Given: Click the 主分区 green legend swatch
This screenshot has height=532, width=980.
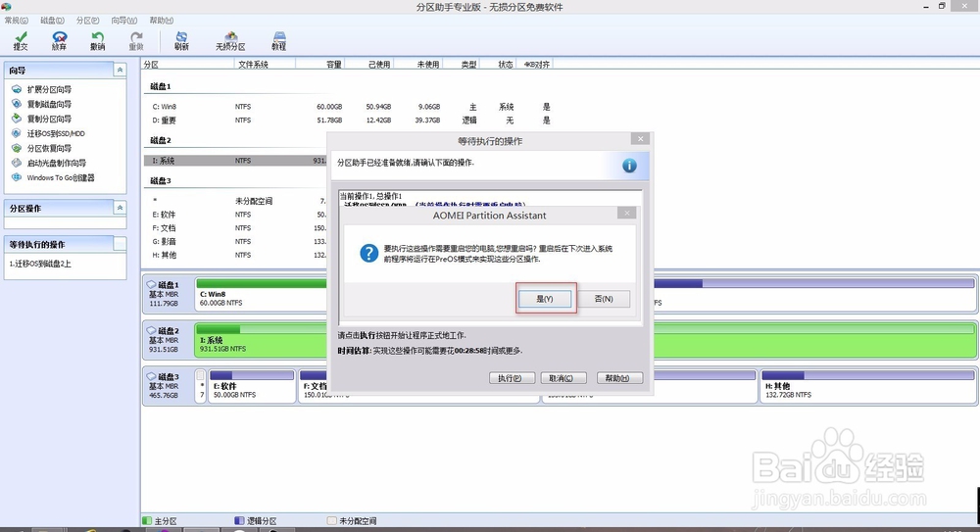Looking at the screenshot, I should [x=147, y=521].
